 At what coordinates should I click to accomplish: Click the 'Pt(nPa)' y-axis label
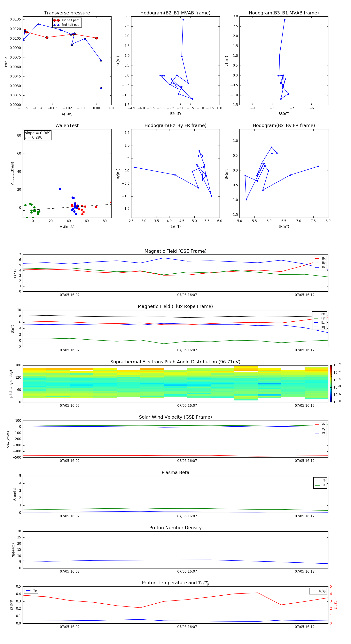point(6,61)
